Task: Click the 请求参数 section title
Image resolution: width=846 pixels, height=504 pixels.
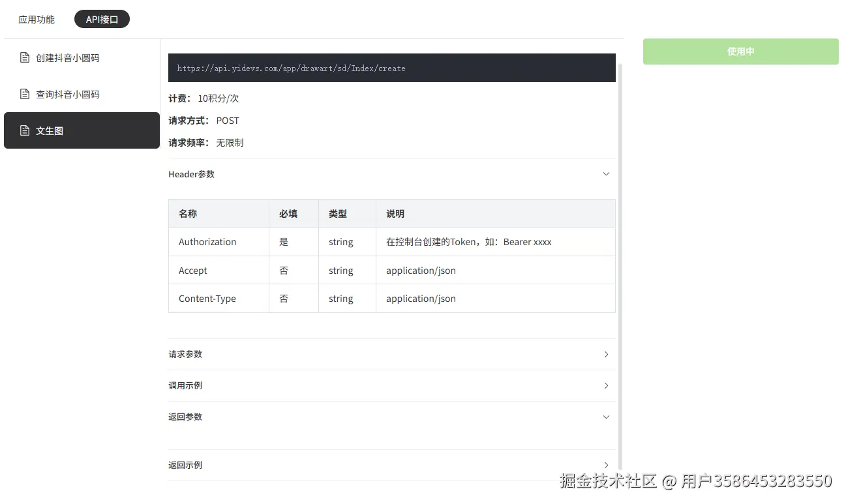Action: click(x=185, y=354)
